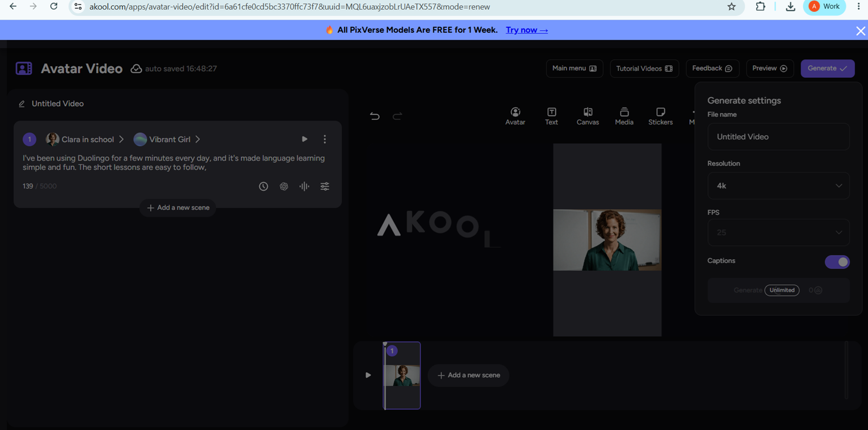
Task: Open the Media tool
Action: (624, 116)
